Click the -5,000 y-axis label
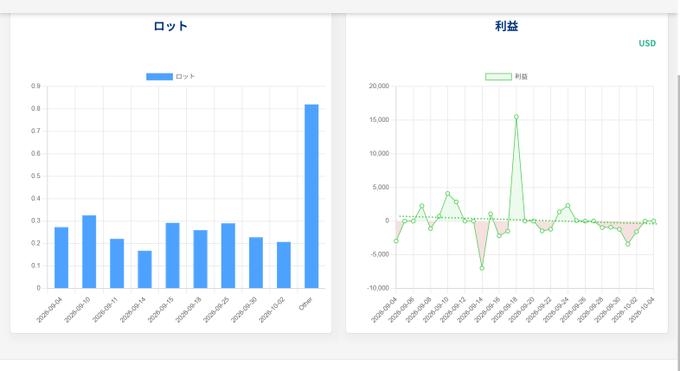Viewport: 680px width, 371px height. point(379,254)
